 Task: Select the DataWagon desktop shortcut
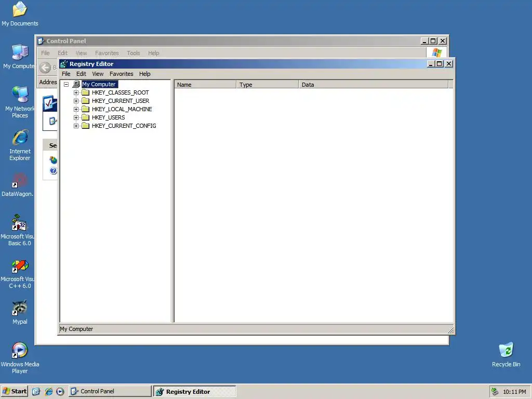18,185
